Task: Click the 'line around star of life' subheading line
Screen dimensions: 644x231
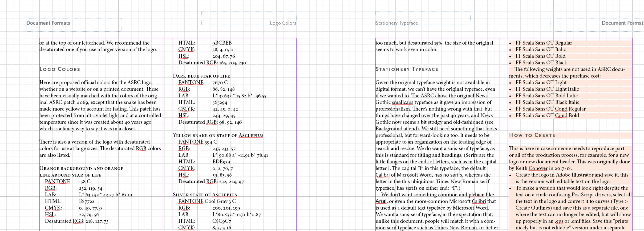Action: 70,175
